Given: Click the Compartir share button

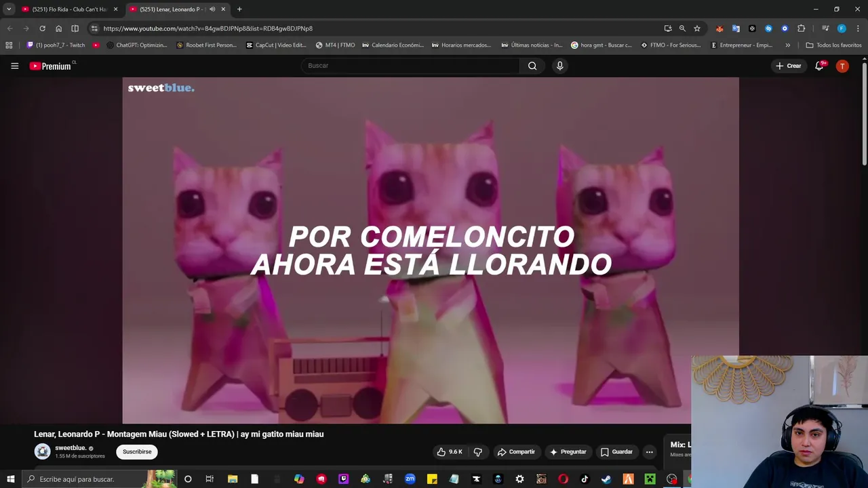Looking at the screenshot, I should [516, 452].
